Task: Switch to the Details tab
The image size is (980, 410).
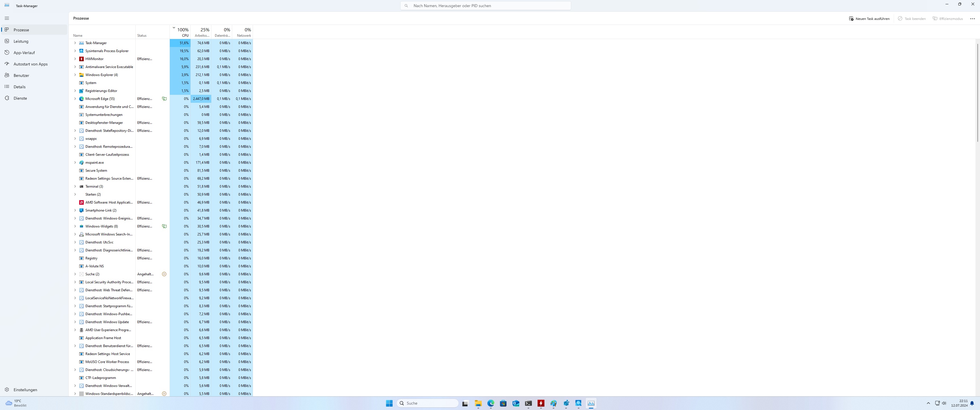Action: [20, 87]
